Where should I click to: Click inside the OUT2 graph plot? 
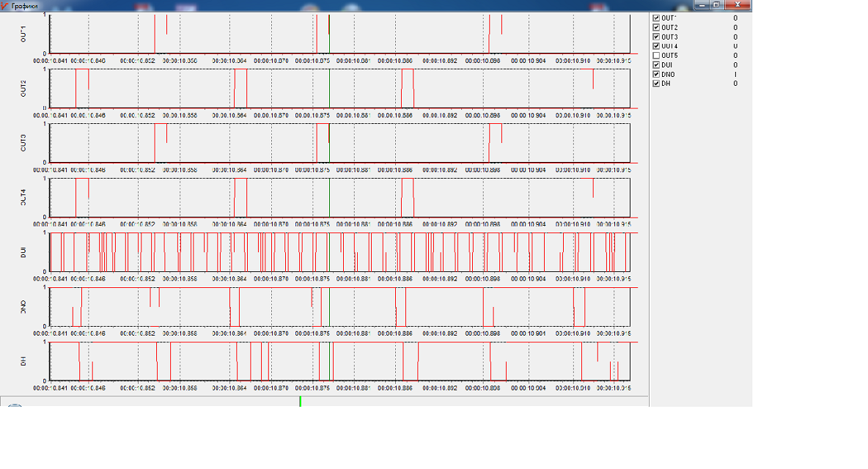click(x=340, y=89)
